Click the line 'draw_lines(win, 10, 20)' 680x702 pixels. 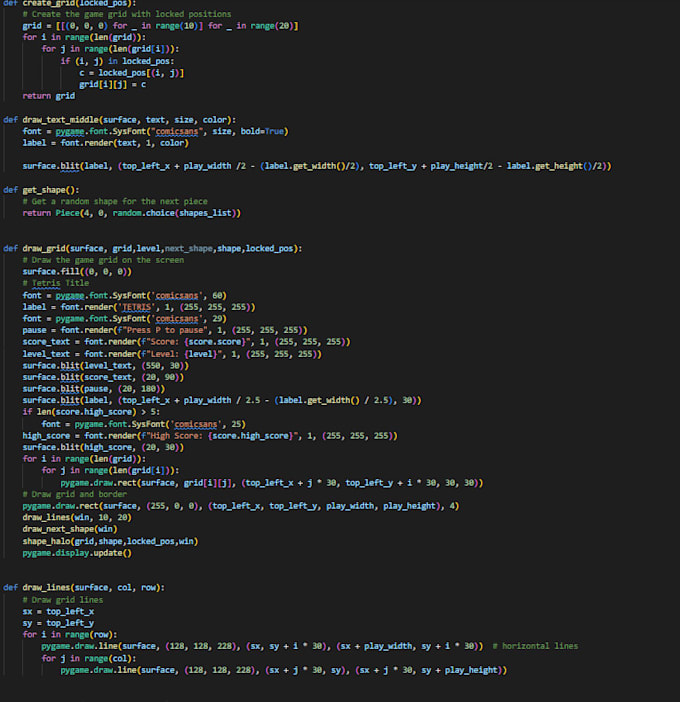coord(77,518)
